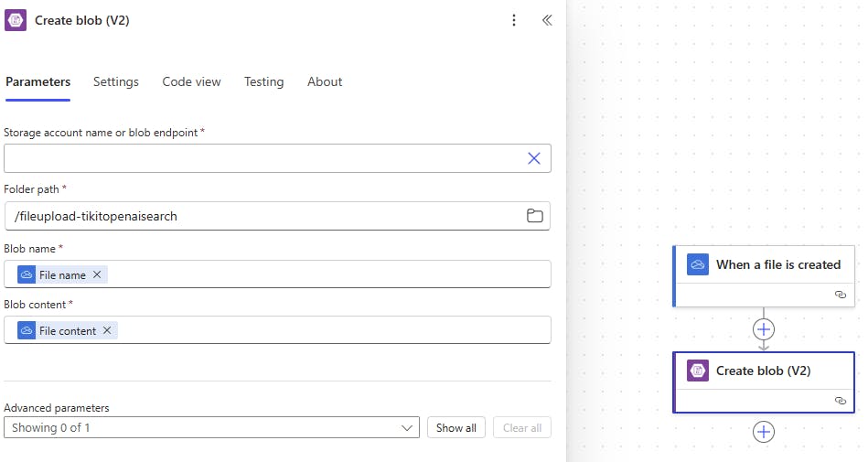
Task: Switch to the Settings tab
Action: tap(116, 81)
